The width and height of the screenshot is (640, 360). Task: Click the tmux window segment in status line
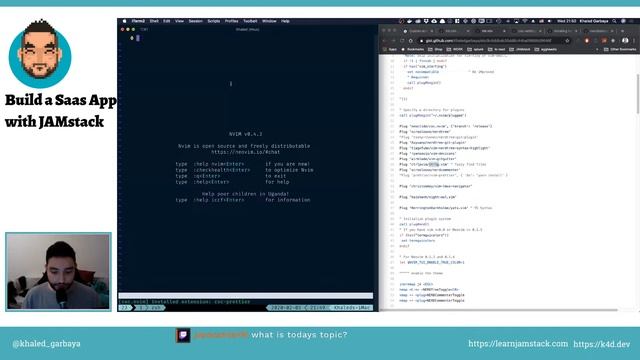coord(150,307)
